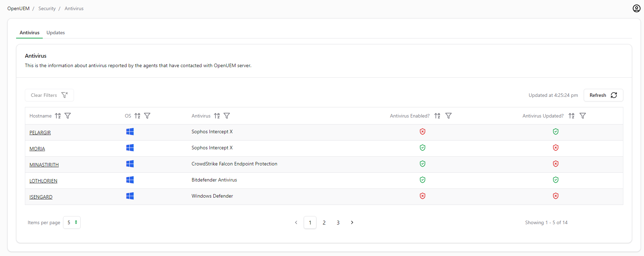The height and width of the screenshot is (256, 644).
Task: Click the Windows OS icon for PELARGIR
Action: click(x=130, y=131)
